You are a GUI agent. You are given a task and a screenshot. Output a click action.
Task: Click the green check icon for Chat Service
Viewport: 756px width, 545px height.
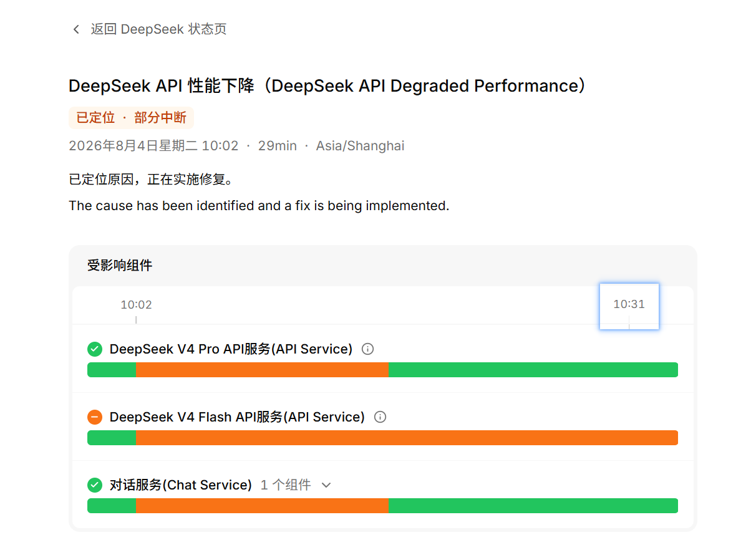tap(95, 485)
